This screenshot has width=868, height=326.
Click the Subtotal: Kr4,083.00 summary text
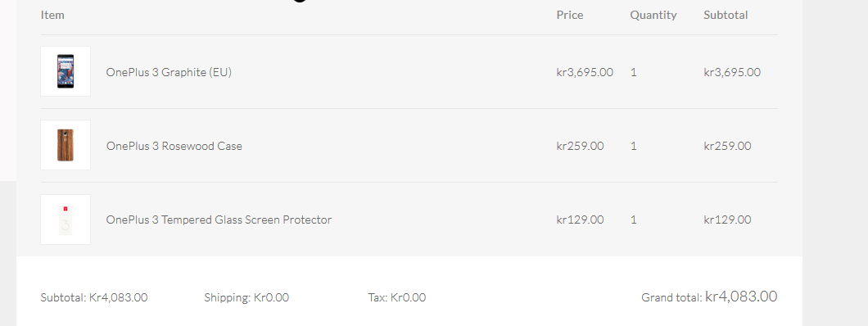pos(94,298)
